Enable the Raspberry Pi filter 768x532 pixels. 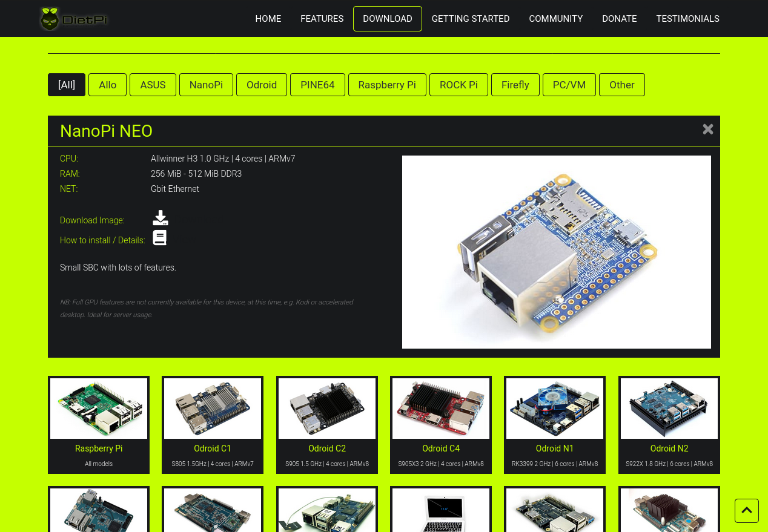[x=387, y=85]
